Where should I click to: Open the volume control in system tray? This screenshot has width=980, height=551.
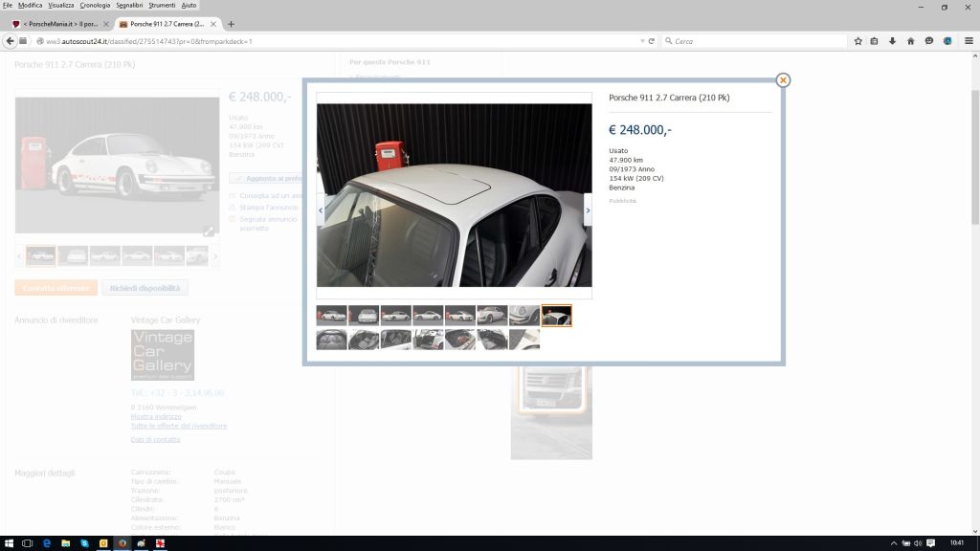point(918,543)
